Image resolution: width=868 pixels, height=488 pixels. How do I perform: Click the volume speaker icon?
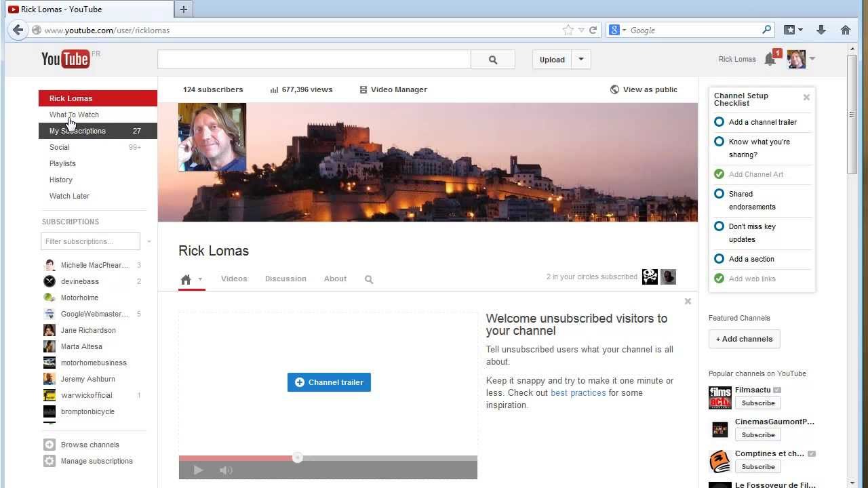226,470
